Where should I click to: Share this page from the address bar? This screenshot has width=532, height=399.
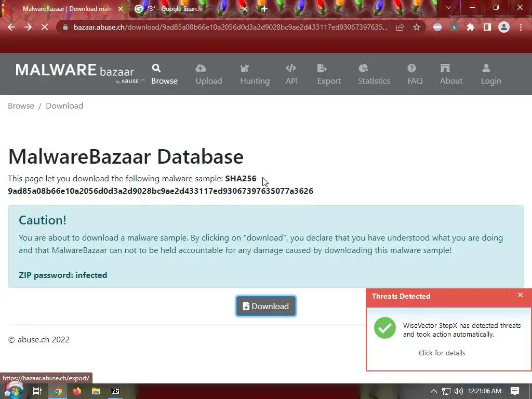400,27
